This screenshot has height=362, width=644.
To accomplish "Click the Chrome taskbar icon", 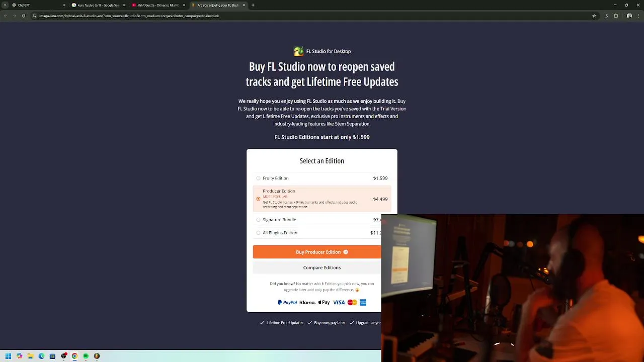I will tap(74, 356).
